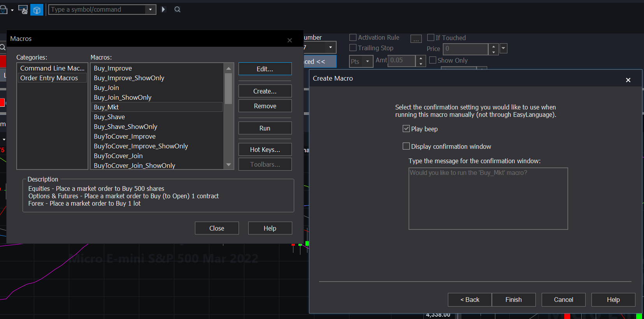Viewport: 644px width, 319px height.
Task: Click the magnifier search icon in toolbar
Action: point(177,9)
